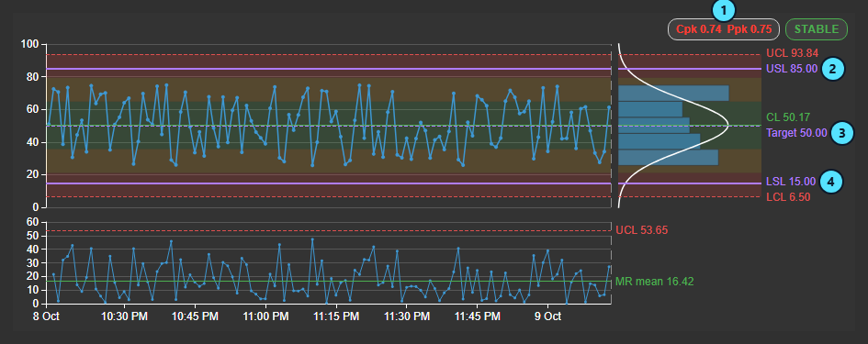Click the top histogram bar
Screen dimensions: 868x344
(673, 93)
